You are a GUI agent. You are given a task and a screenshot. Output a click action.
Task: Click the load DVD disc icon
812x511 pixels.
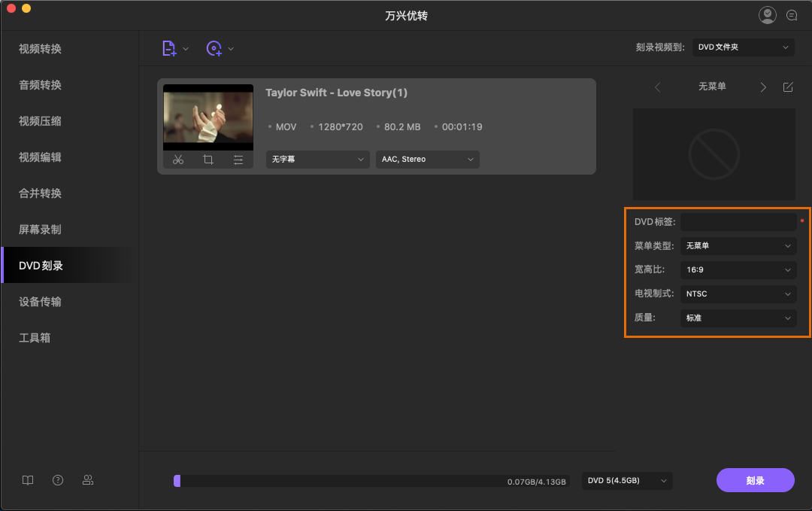point(214,48)
